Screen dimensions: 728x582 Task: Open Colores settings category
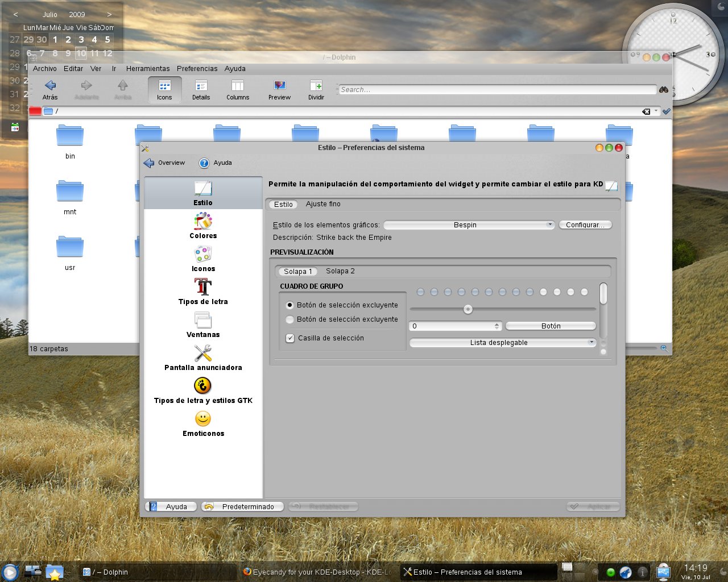203,226
